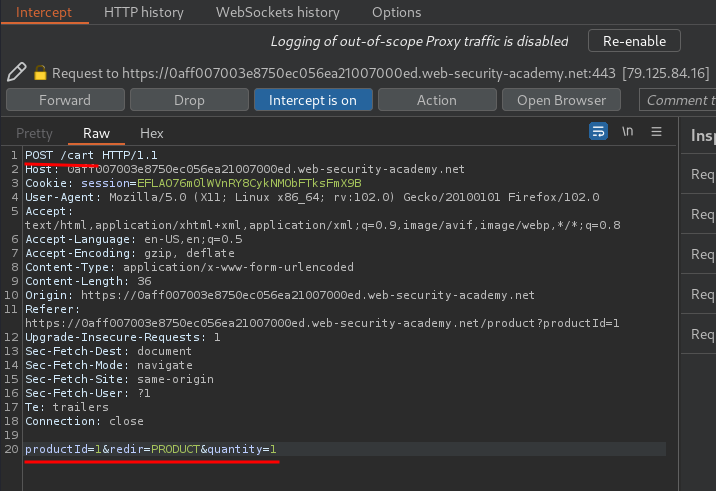Image resolution: width=716 pixels, height=491 pixels.
Task: Open the Action menu button
Action: point(437,100)
